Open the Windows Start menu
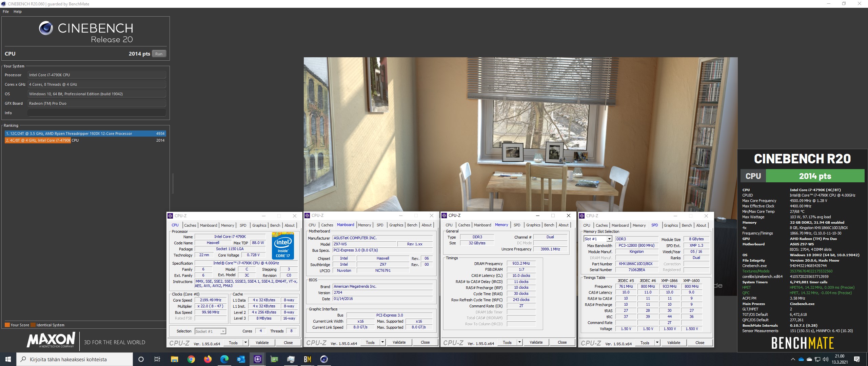868x366 pixels. pos(8,359)
